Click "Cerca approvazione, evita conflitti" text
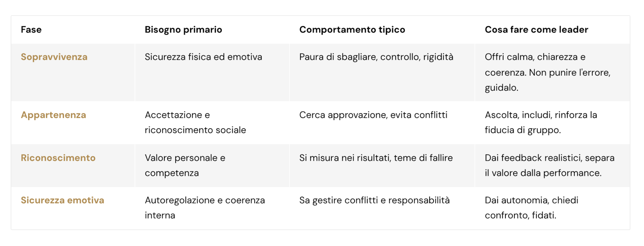Viewport: 644px width, 246px height. [x=373, y=115]
